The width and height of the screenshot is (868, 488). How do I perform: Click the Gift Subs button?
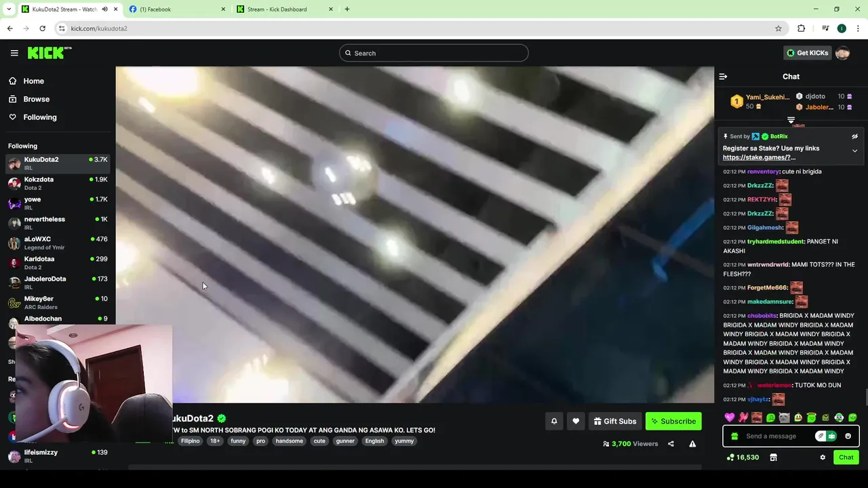click(615, 421)
